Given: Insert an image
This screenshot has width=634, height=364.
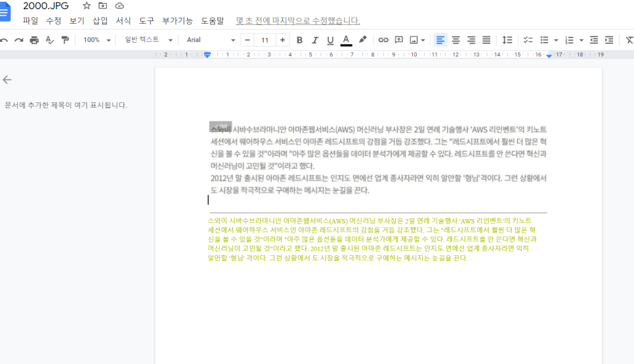Looking at the screenshot, I should click(413, 40).
